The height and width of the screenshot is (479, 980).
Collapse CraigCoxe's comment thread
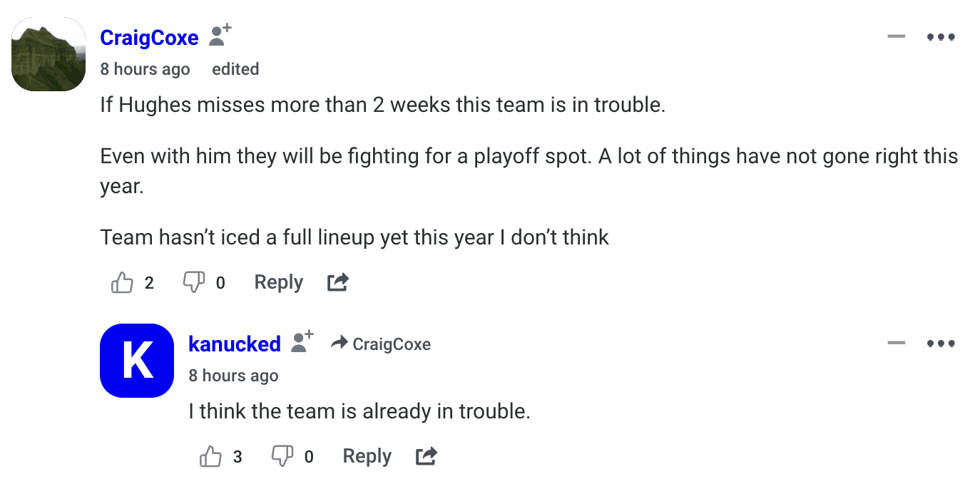[896, 37]
